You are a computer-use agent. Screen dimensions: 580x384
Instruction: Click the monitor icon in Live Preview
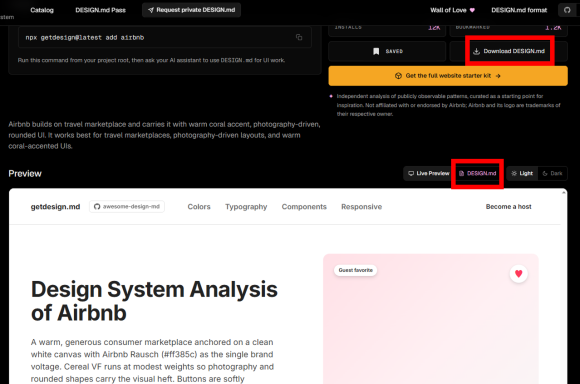[411, 173]
